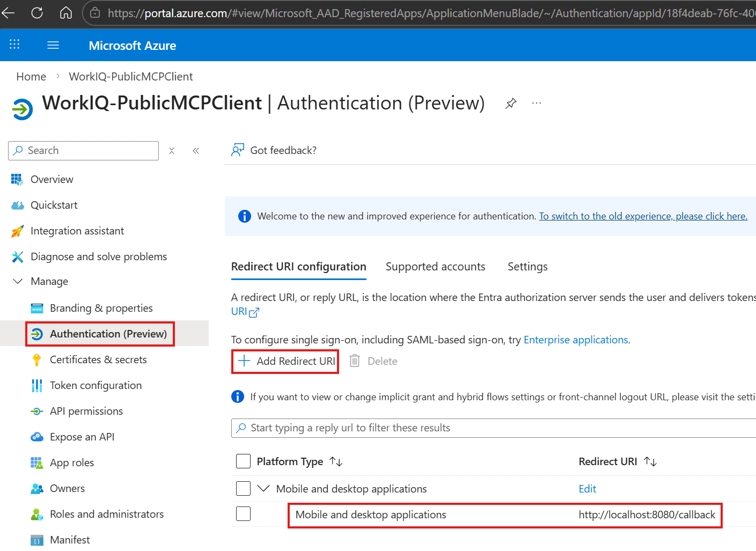756x551 pixels.
Task: Open the Integration assistant
Action: coord(77,231)
